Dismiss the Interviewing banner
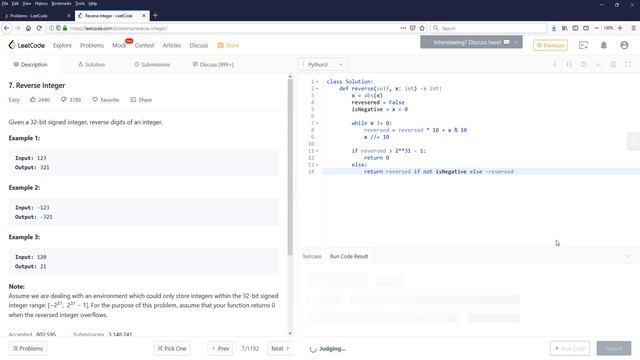640x360 pixels. pyautogui.click(x=516, y=42)
